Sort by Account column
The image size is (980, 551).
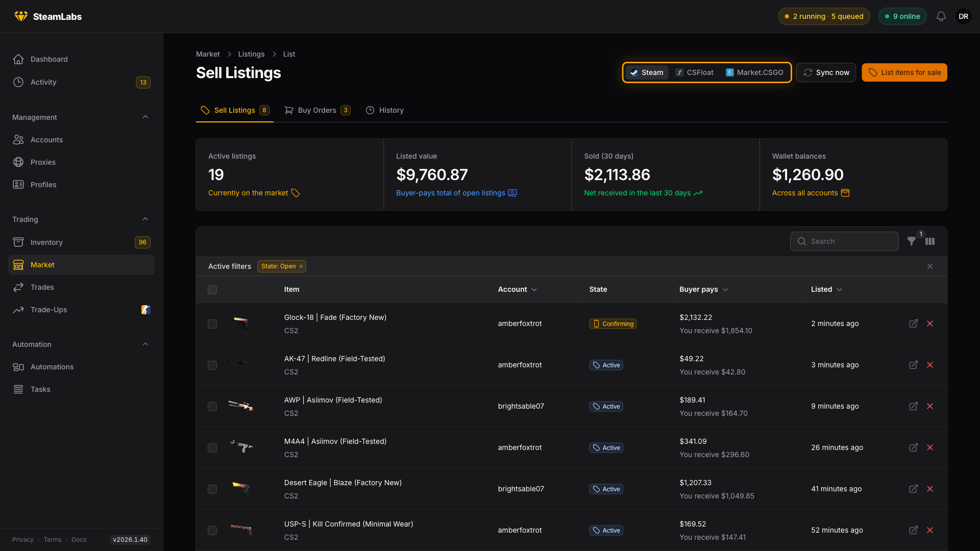(517, 289)
